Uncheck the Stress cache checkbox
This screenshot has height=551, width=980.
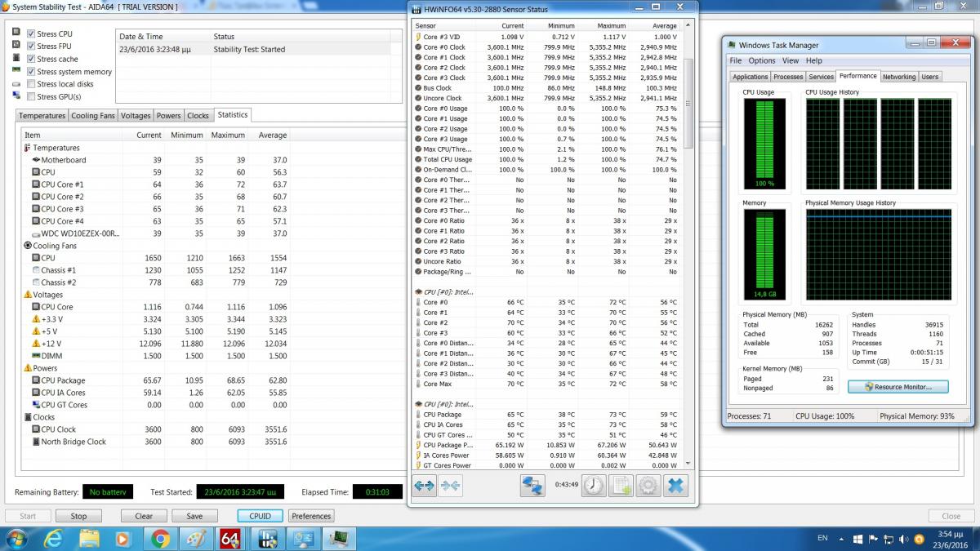[31, 59]
